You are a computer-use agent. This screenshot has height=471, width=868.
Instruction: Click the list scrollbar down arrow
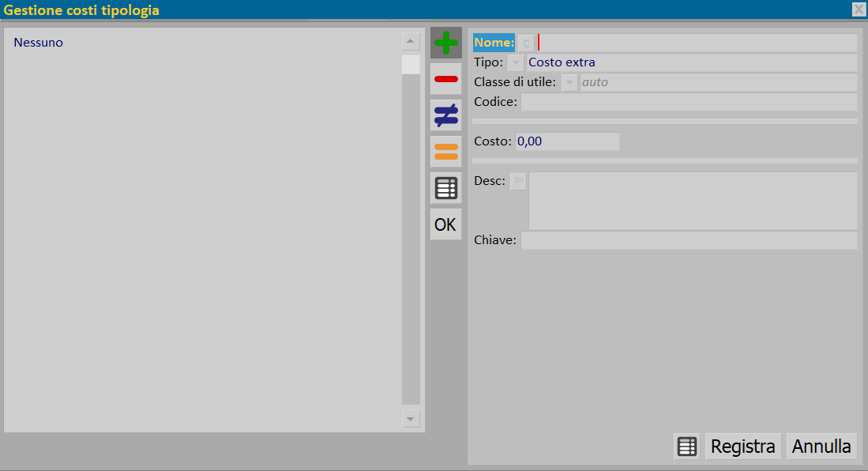(410, 419)
